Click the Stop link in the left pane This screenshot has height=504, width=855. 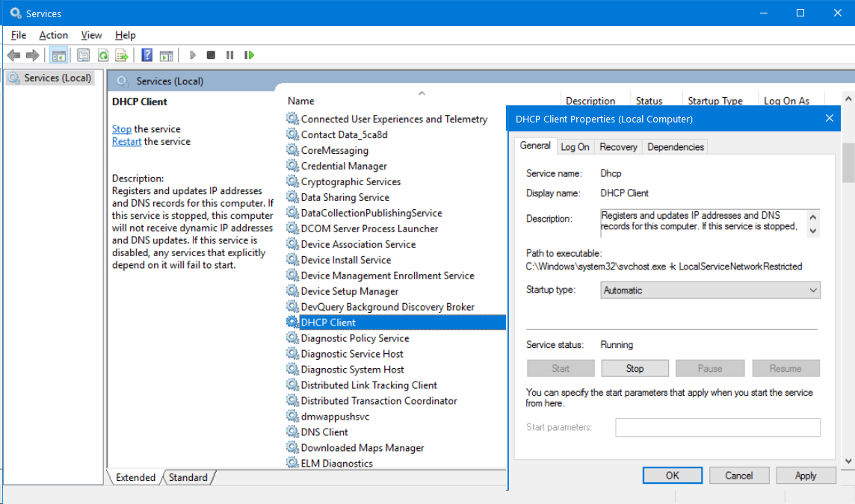pos(122,128)
